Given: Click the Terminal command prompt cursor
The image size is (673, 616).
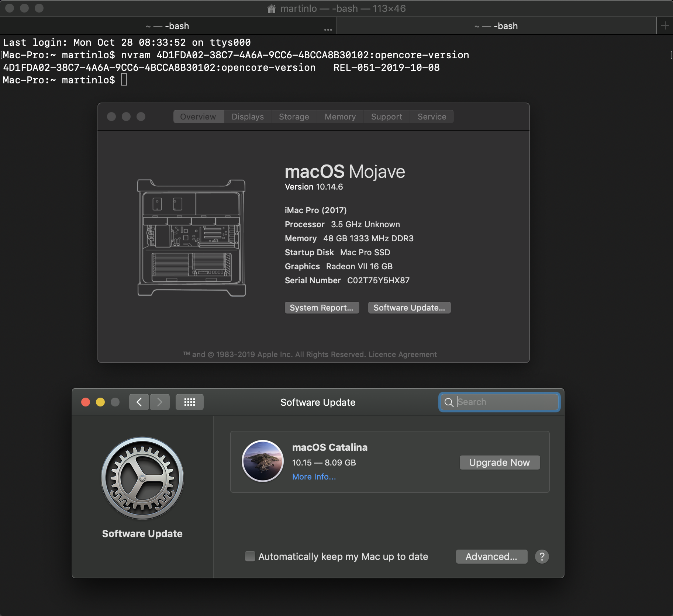Looking at the screenshot, I should [x=124, y=80].
